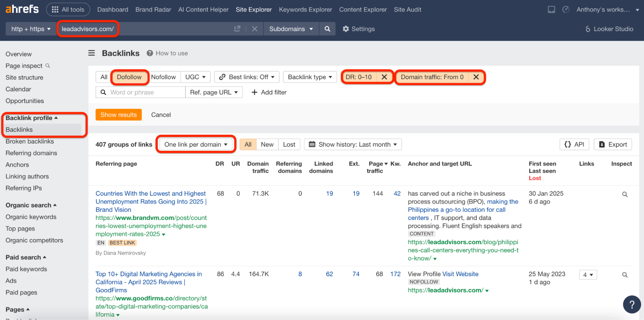Viewport: 644px width, 320px height.
Task: Sort by Page traffic column
Action: click(377, 167)
